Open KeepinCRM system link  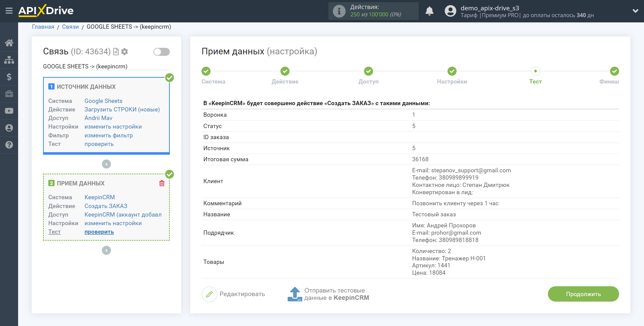pos(100,197)
